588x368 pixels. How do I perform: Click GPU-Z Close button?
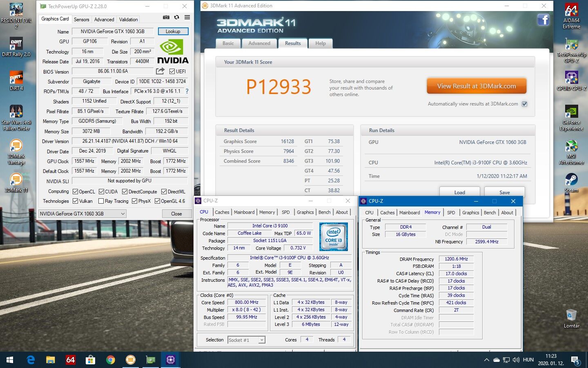(176, 213)
